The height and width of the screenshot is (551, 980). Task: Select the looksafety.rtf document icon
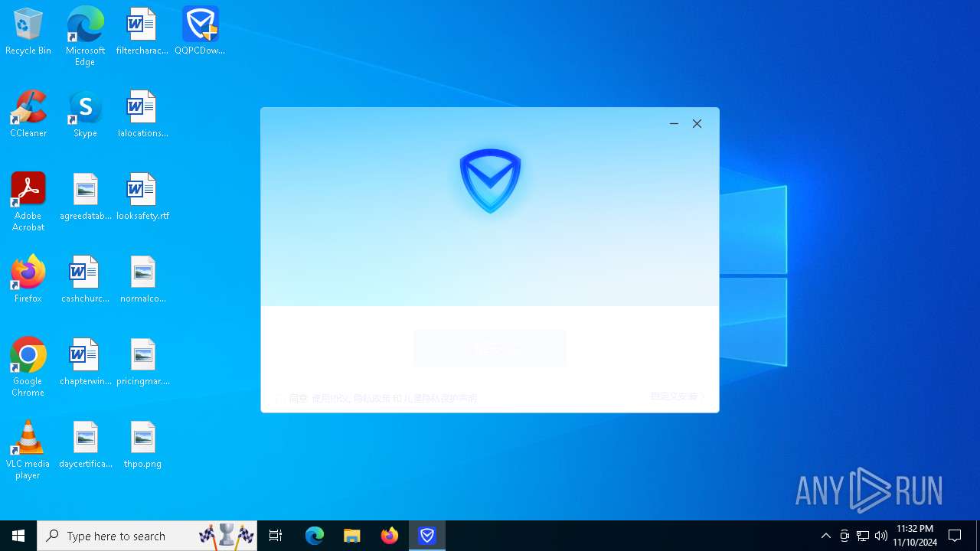point(142,197)
